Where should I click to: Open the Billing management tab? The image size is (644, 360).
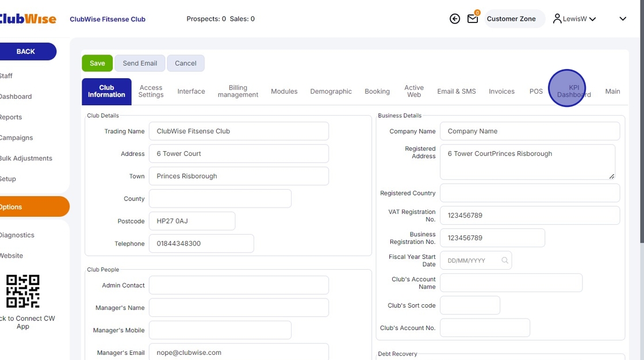[238, 91]
